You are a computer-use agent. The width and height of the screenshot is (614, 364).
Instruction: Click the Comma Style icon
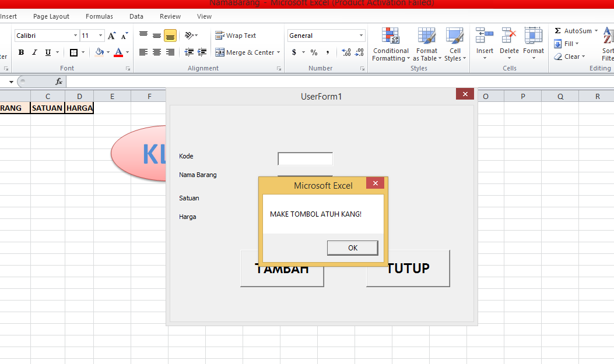[327, 52]
